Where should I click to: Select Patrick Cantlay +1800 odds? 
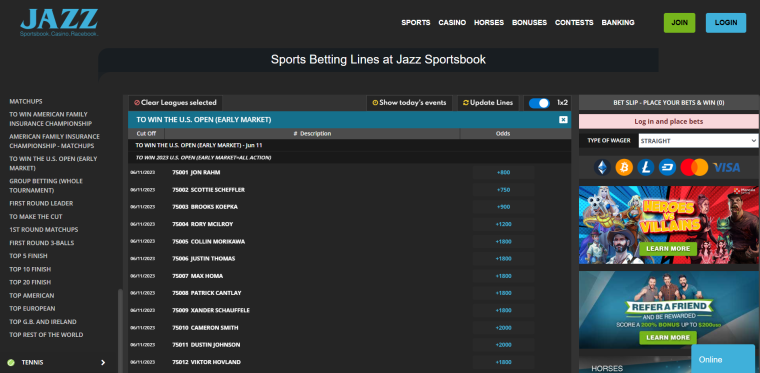(503, 293)
